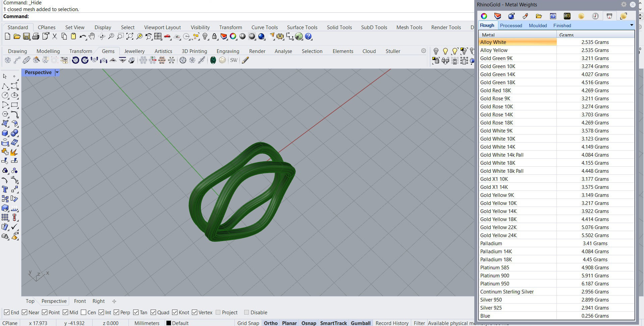
Task: Open the Millimeters units selector
Action: 147,323
